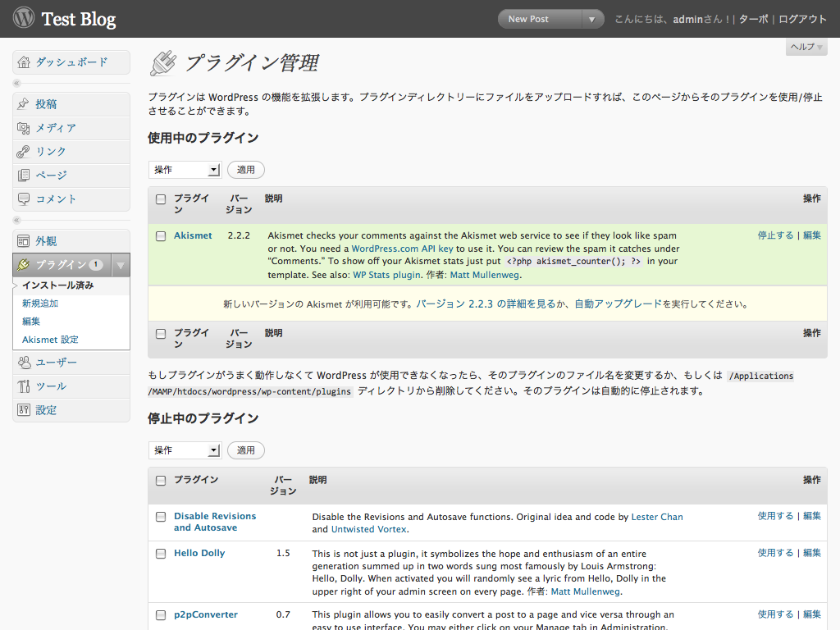Select all active plugins via header checkbox
840x630 pixels.
[161, 199]
